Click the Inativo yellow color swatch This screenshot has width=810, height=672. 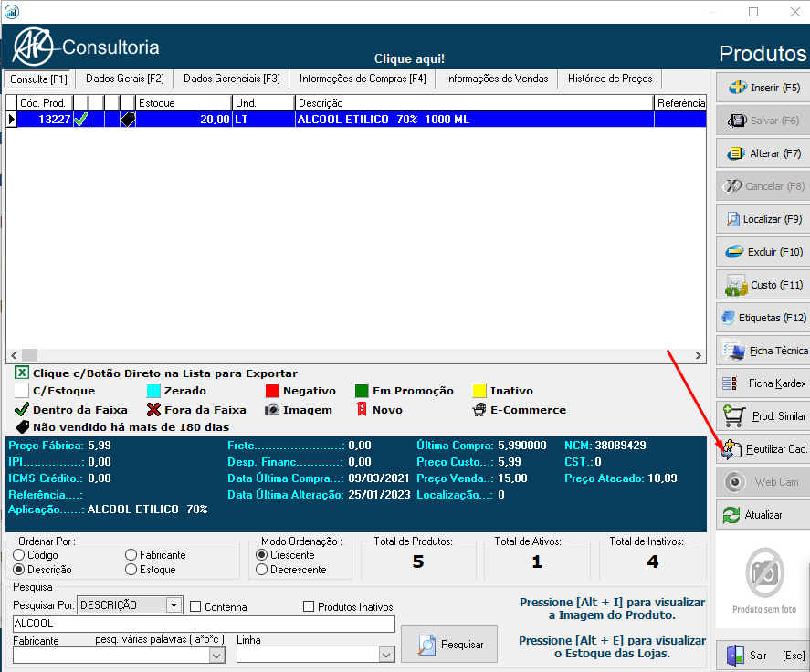(x=479, y=391)
